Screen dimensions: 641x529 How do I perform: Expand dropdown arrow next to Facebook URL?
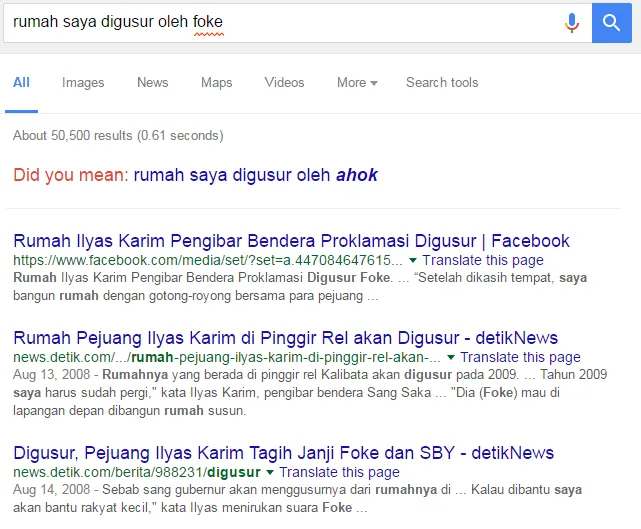pos(413,260)
